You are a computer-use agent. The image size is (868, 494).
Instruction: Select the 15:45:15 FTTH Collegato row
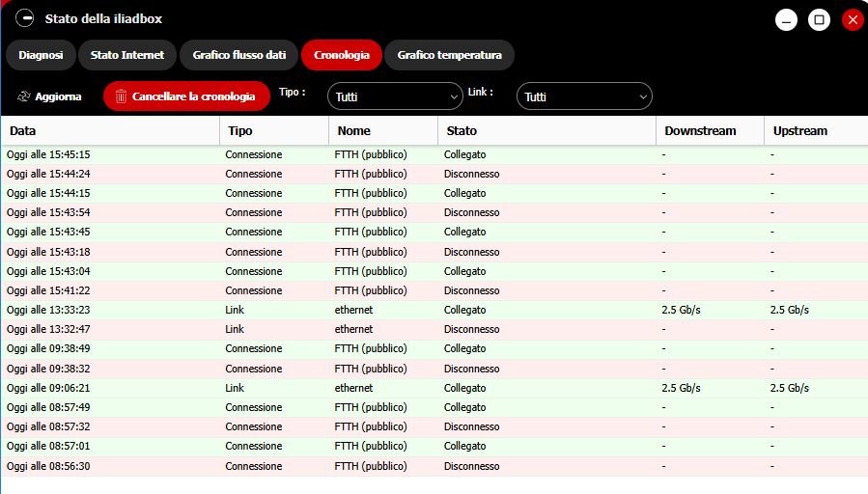pyautogui.click(x=434, y=154)
